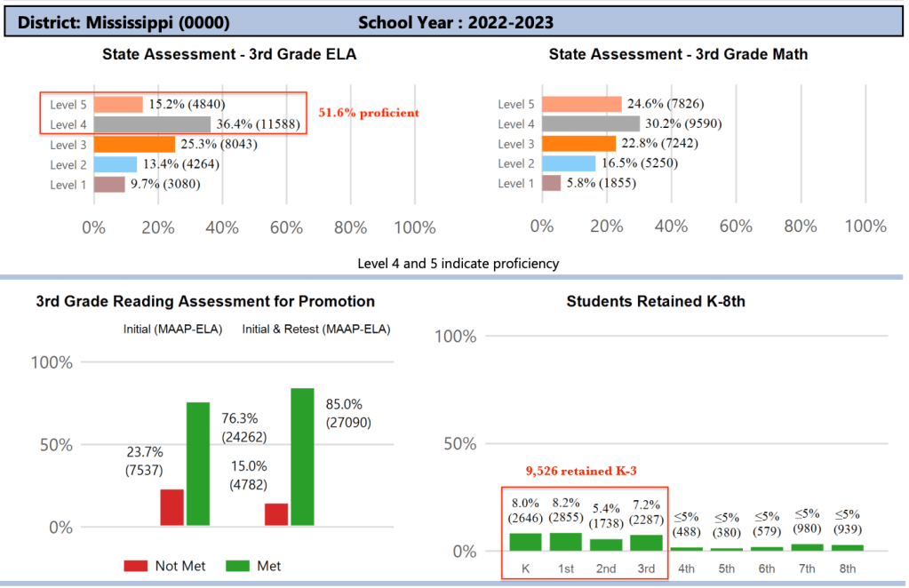Click the 15.0% Not Met retest bar
909x588 pixels.
(276, 514)
